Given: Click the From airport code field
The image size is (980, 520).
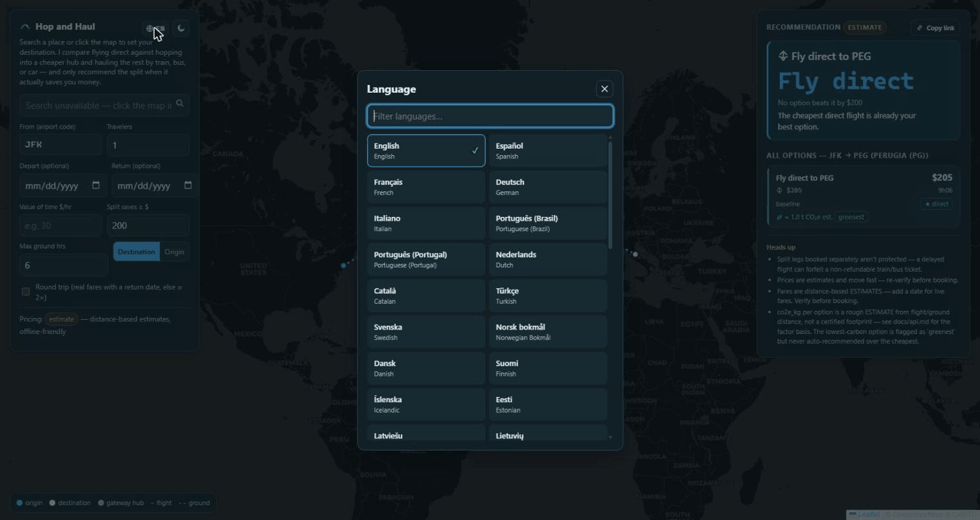Looking at the screenshot, I should coord(61,145).
